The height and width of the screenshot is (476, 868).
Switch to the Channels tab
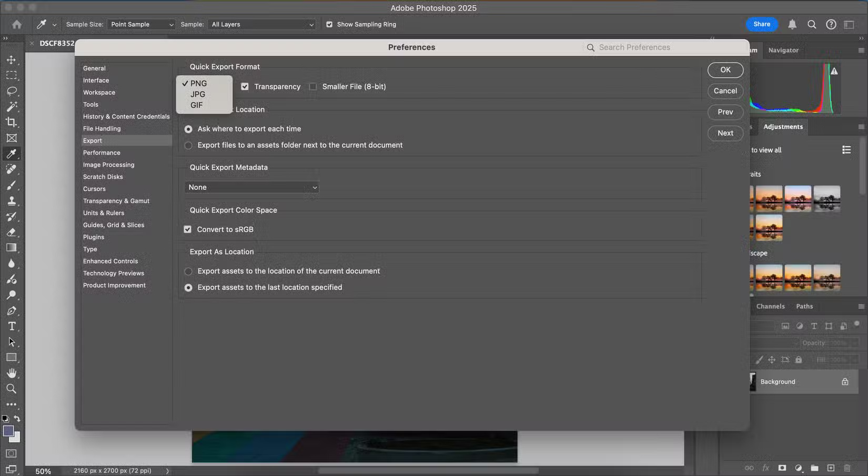[770, 306]
